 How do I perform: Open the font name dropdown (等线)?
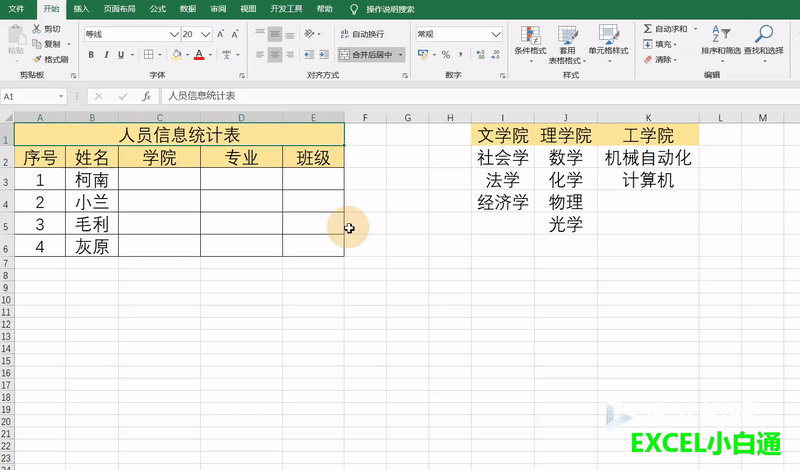click(x=174, y=34)
